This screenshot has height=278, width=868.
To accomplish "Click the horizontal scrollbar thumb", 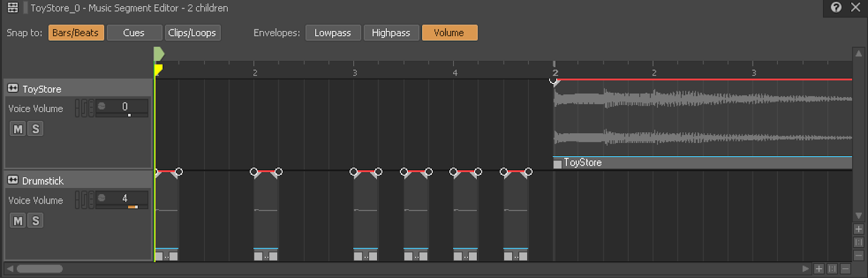I will point(40,269).
